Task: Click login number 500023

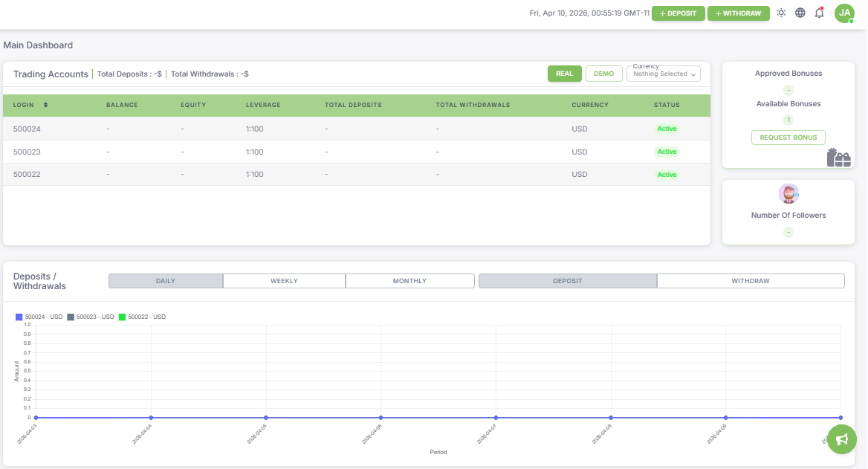Action: (27, 152)
